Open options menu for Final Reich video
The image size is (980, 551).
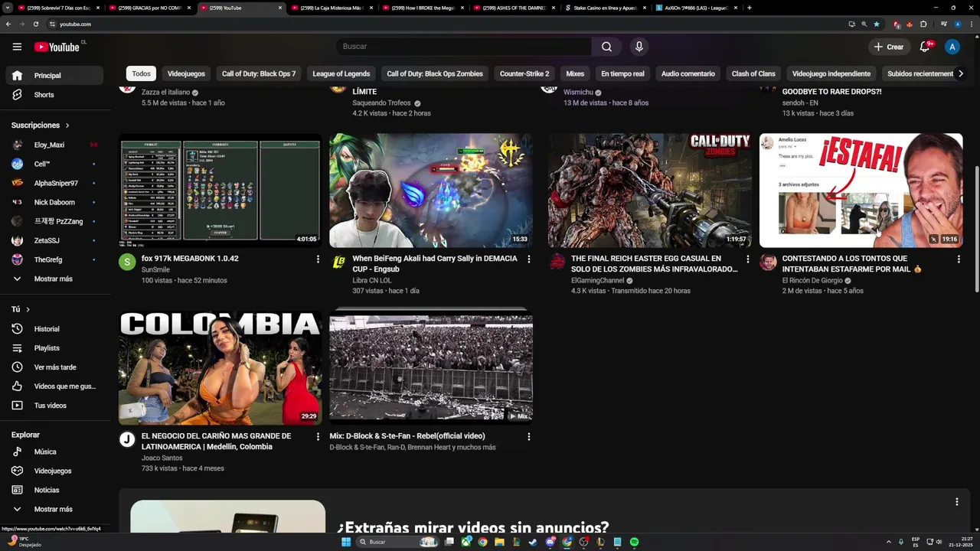(747, 259)
